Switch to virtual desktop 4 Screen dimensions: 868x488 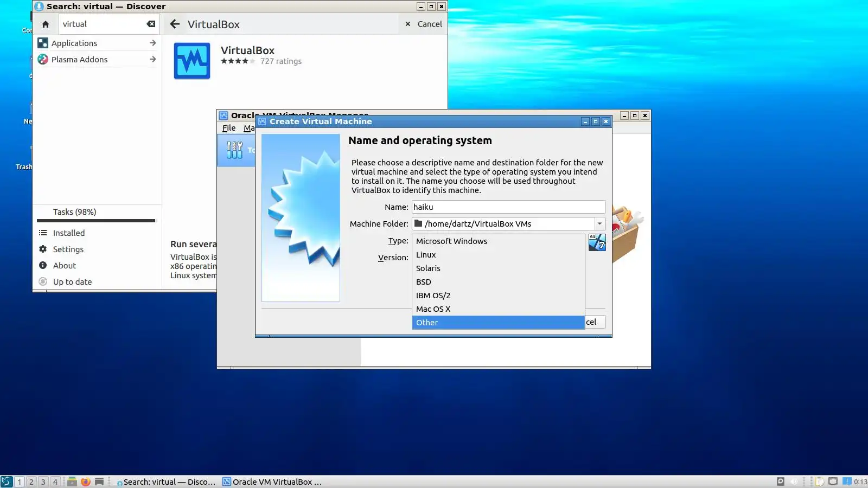(55, 481)
